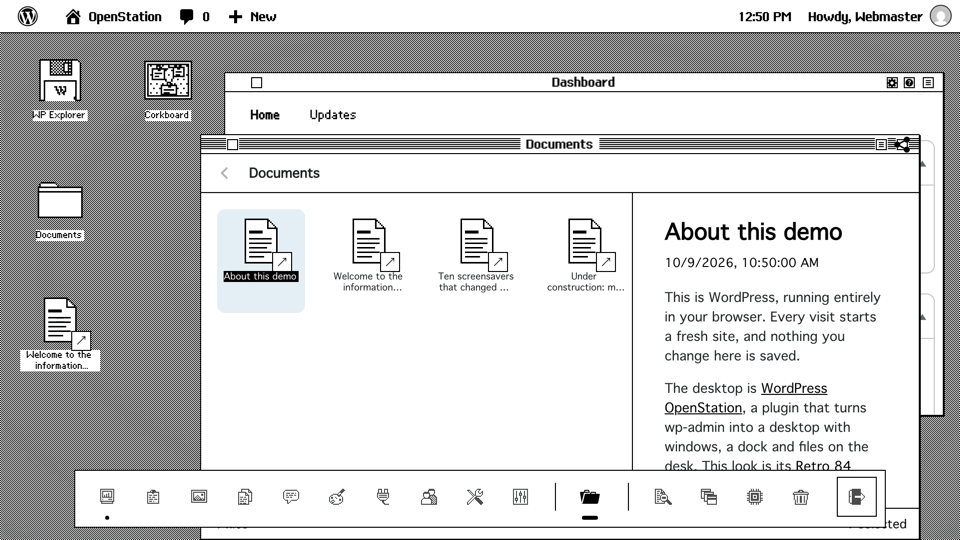Open the processor chip icon in dock

click(x=754, y=497)
